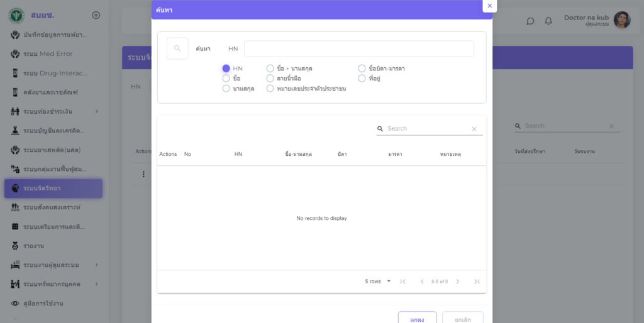644x323 pixels.
Task: Open the 5 rows page size dropdown
Action: click(x=378, y=282)
